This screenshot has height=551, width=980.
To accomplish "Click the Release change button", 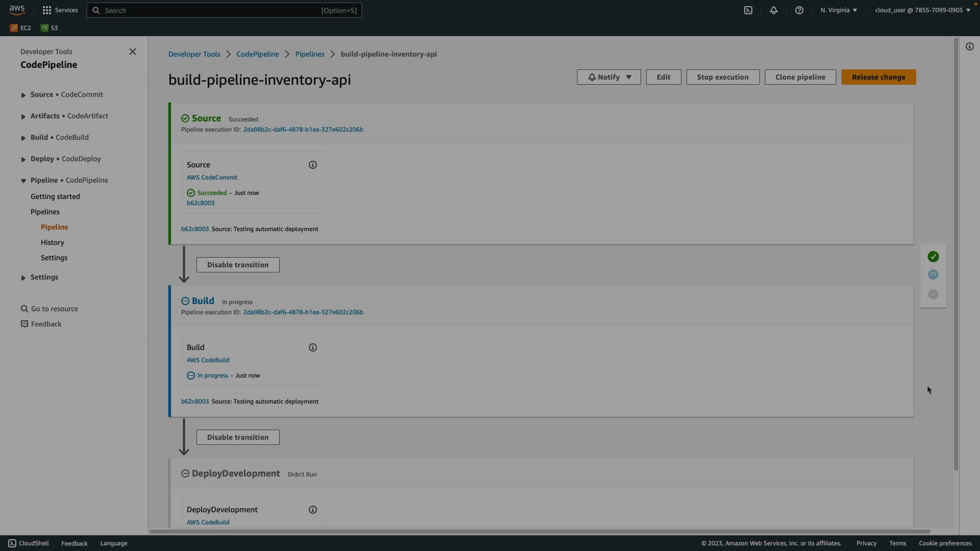I will click(x=878, y=77).
